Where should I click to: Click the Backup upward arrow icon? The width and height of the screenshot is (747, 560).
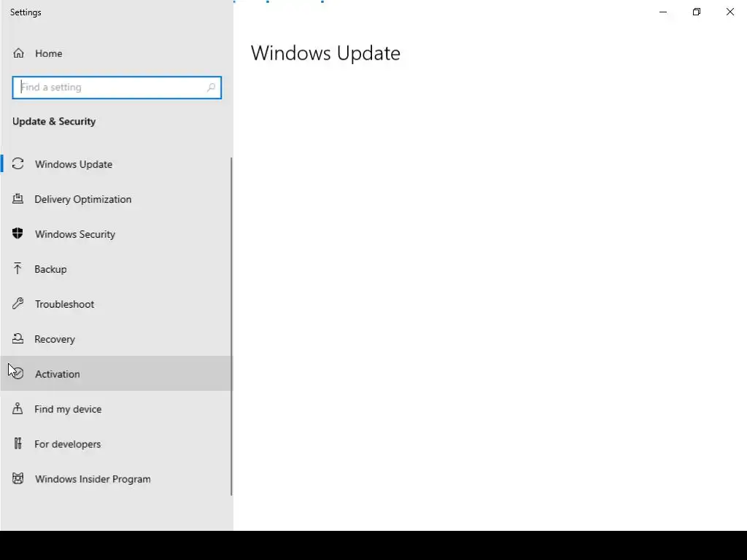(x=18, y=268)
